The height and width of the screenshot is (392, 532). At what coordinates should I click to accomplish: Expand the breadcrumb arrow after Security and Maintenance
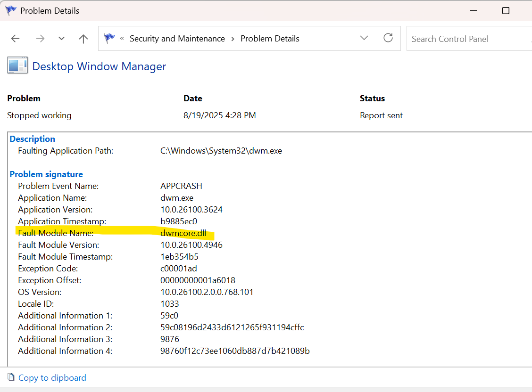(233, 39)
